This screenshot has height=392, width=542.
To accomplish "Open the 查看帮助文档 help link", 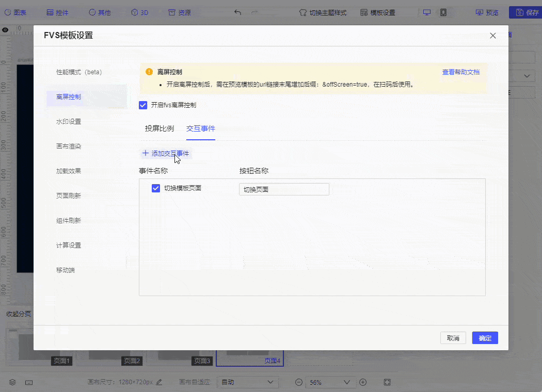I will [x=460, y=72].
